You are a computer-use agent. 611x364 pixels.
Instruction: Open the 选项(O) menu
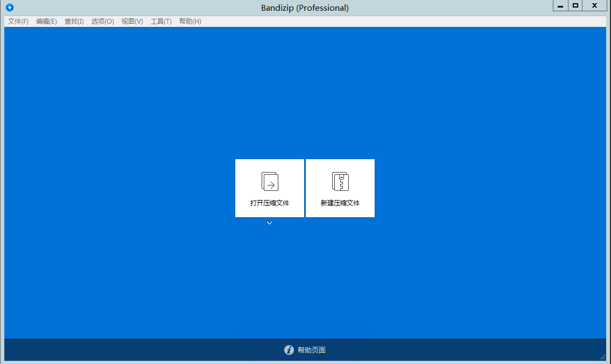click(102, 22)
